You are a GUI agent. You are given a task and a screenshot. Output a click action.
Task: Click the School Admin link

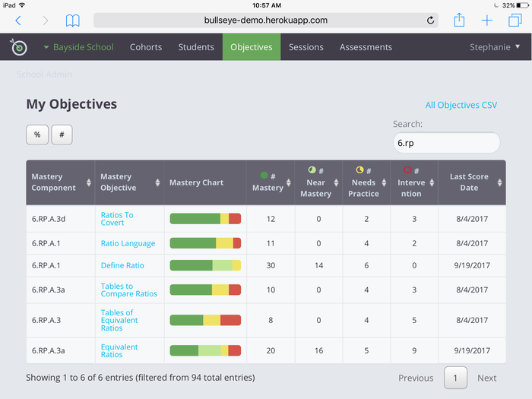(x=44, y=74)
